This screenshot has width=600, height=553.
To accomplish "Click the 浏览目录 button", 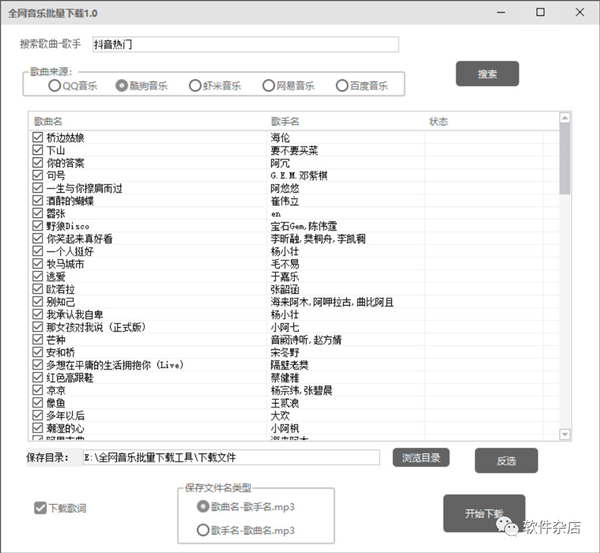I will click(x=421, y=457).
